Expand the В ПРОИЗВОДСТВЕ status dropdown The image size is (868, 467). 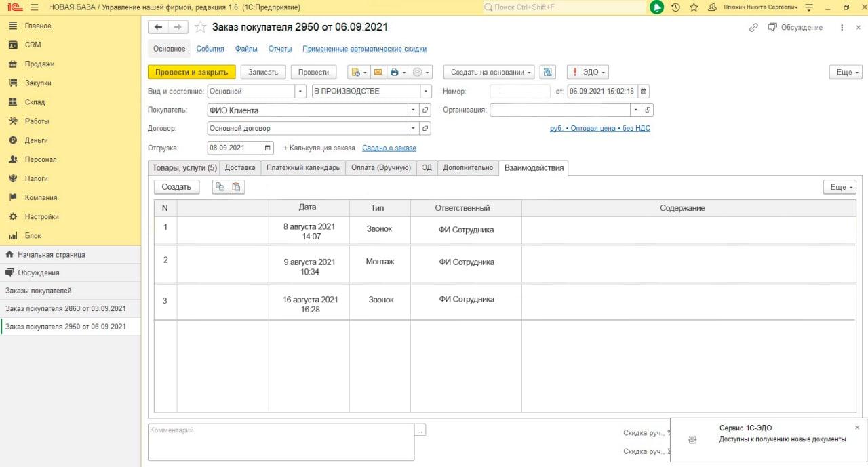425,92
